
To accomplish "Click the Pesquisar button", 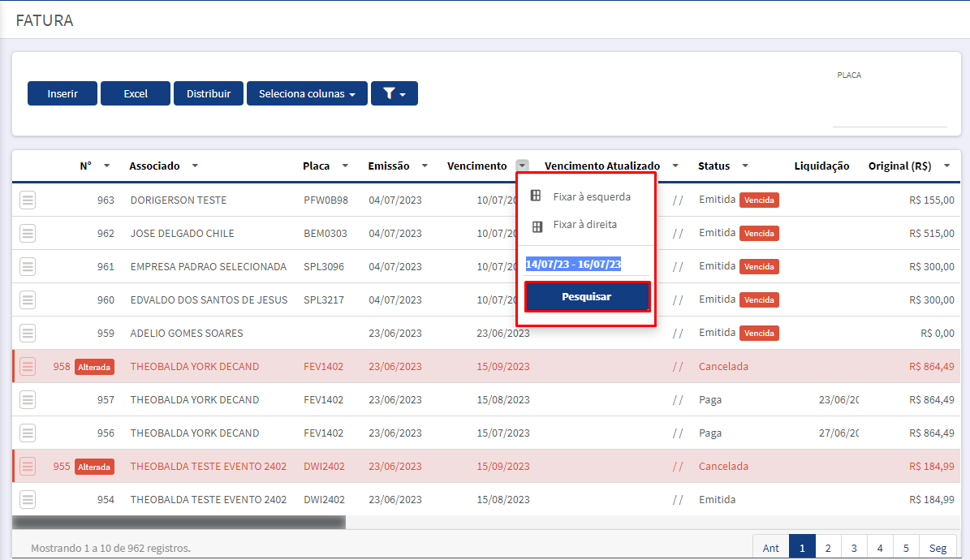I will coord(586,297).
